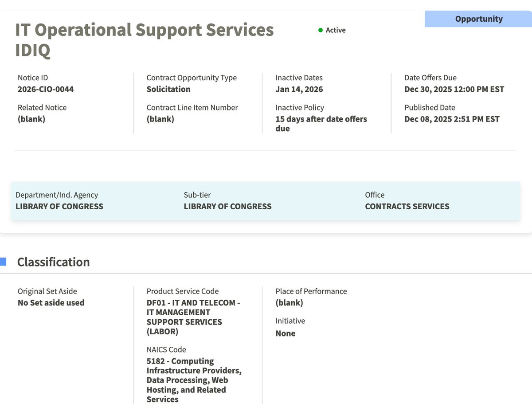Click the Inactive Dates label
This screenshot has height=419, width=532.
point(299,78)
